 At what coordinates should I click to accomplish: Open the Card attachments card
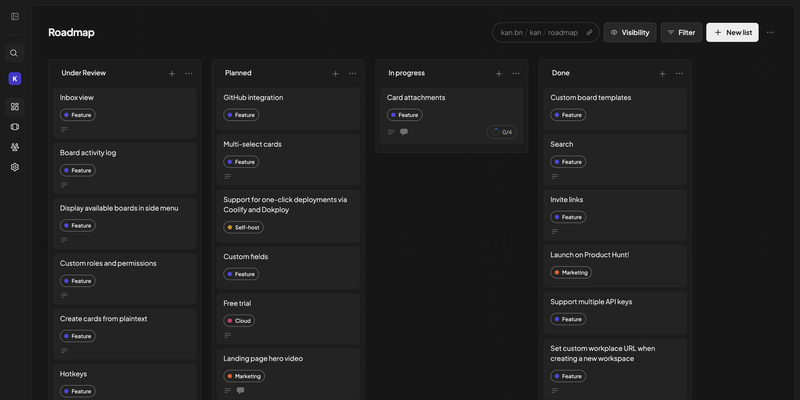[452, 115]
